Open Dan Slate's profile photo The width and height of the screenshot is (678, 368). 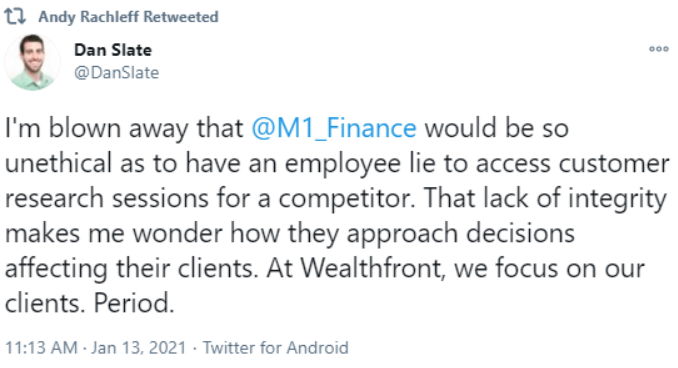(32, 62)
